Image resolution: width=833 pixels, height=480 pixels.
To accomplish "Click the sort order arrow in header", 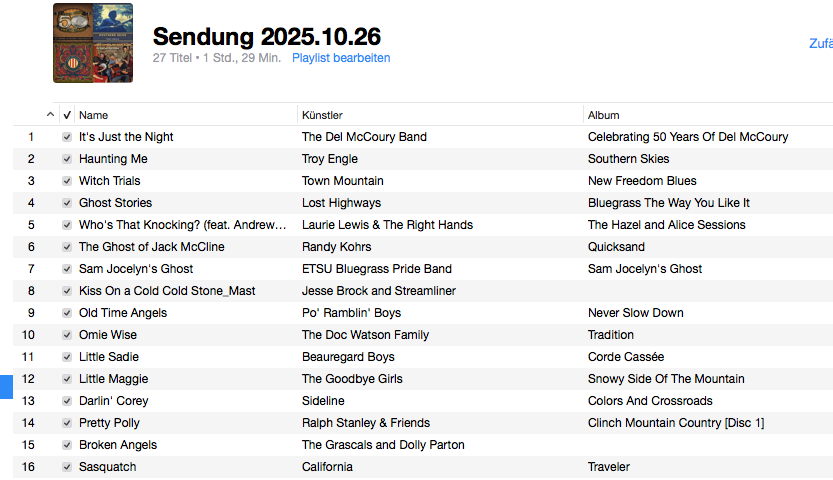I will click(51, 115).
